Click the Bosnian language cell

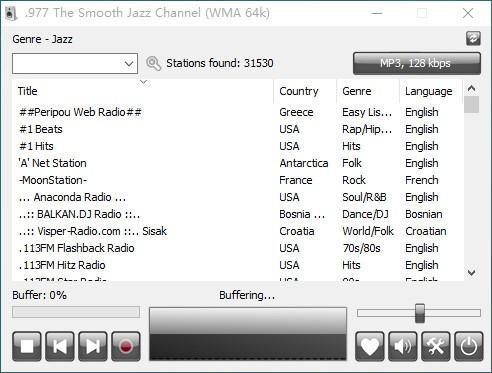[424, 214]
